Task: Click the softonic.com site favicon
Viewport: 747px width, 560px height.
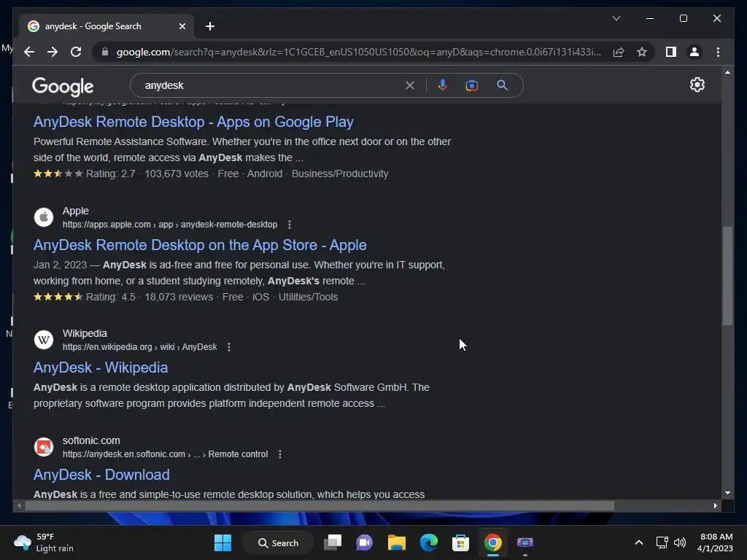Action: pyautogui.click(x=44, y=447)
